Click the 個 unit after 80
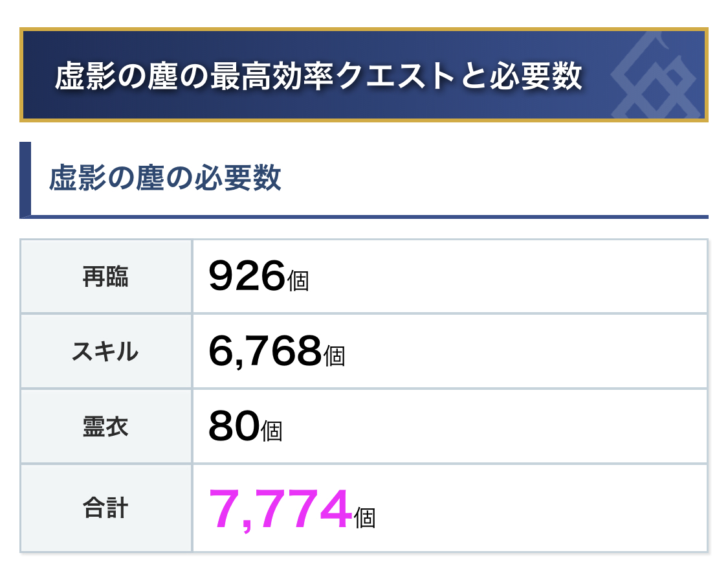Image resolution: width=728 pixels, height=577 pixels. 272,431
